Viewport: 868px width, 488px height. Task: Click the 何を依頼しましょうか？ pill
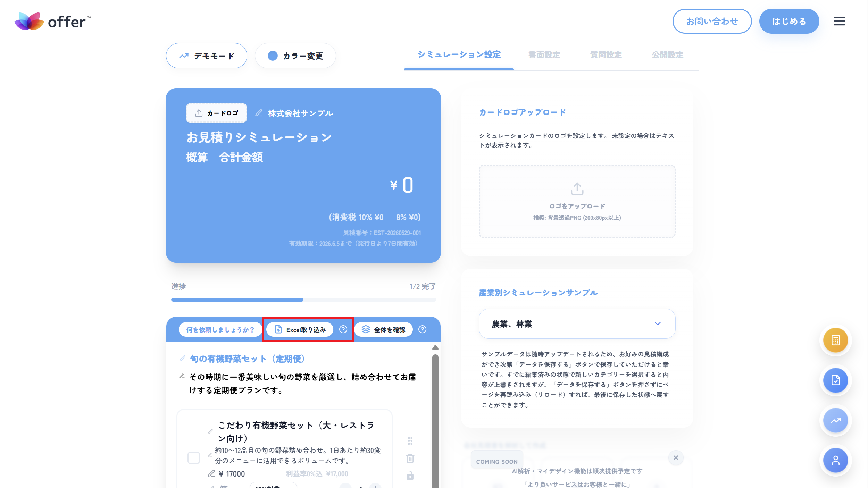220,329
